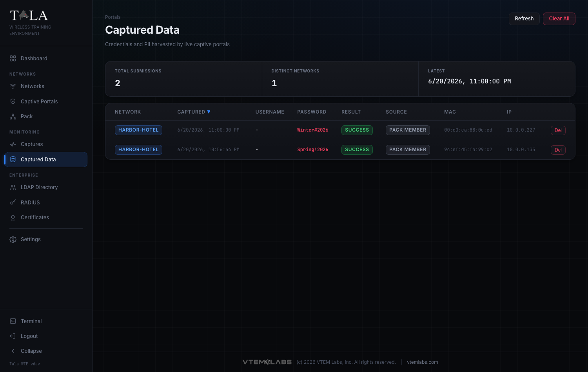The image size is (588, 372).
Task: Click the LDAP Directory users icon
Action: [13, 187]
